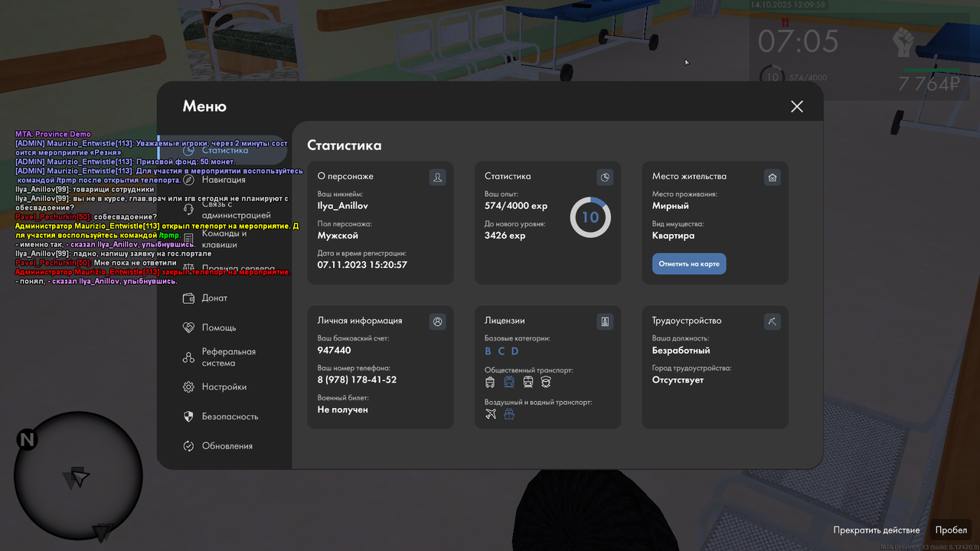The width and height of the screenshot is (980, 551).
Task: Click the third public transport tram icon
Action: click(528, 382)
